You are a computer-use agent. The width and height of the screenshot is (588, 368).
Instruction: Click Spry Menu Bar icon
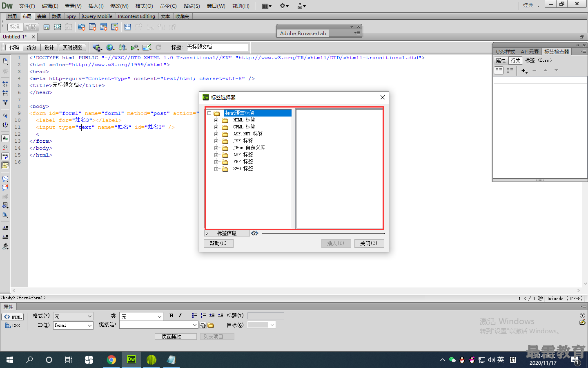pos(81,27)
